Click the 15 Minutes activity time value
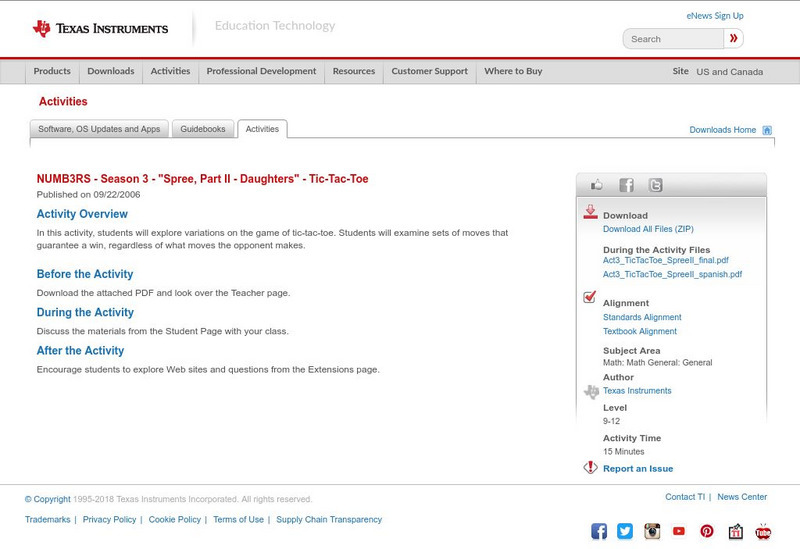 click(623, 452)
